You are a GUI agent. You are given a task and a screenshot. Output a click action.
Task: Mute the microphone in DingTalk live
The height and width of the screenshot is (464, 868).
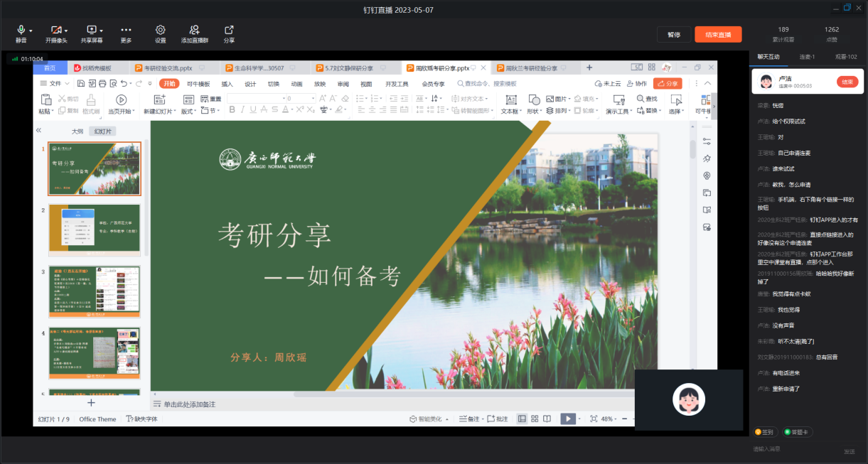pos(21,30)
